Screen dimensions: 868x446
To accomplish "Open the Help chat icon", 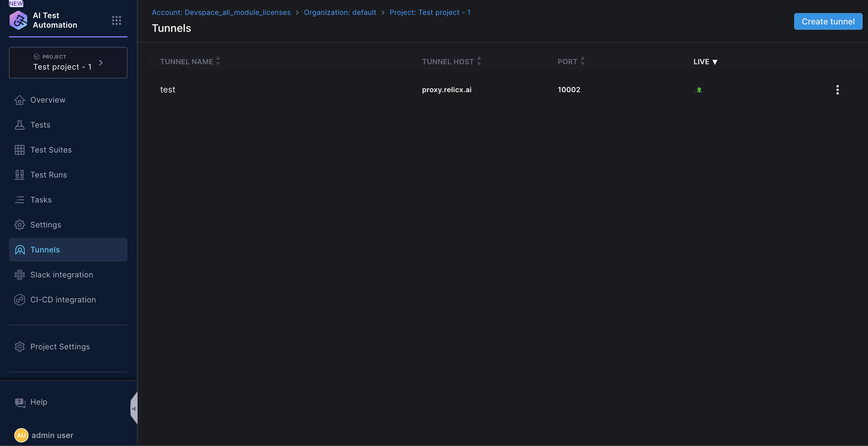I will (20, 402).
